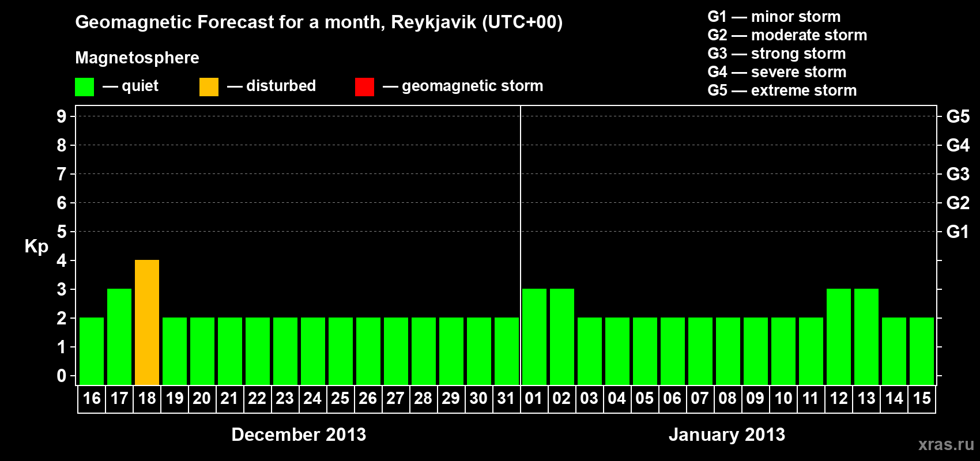Click the 'G2 — moderate storm' legend line
Viewport: 980px width, 461px height.
click(x=787, y=35)
